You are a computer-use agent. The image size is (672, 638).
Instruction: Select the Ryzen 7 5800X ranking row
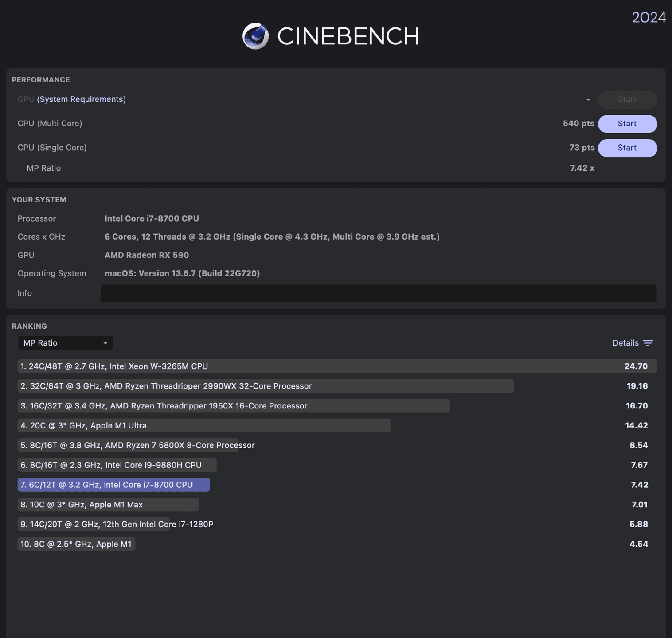click(337, 445)
